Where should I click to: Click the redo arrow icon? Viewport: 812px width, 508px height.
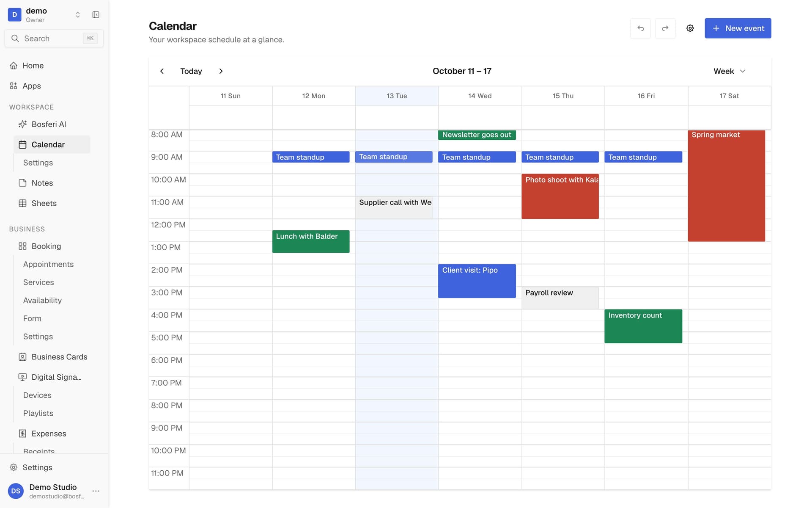tap(665, 28)
